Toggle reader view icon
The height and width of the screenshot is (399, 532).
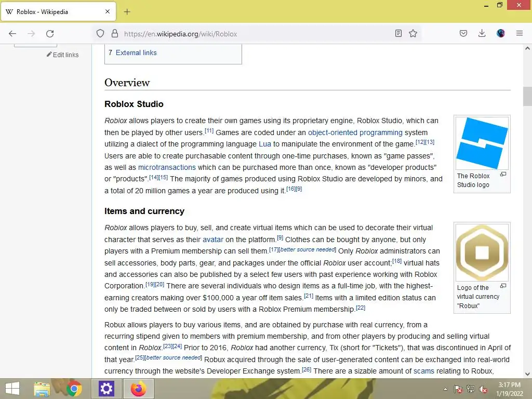398,33
